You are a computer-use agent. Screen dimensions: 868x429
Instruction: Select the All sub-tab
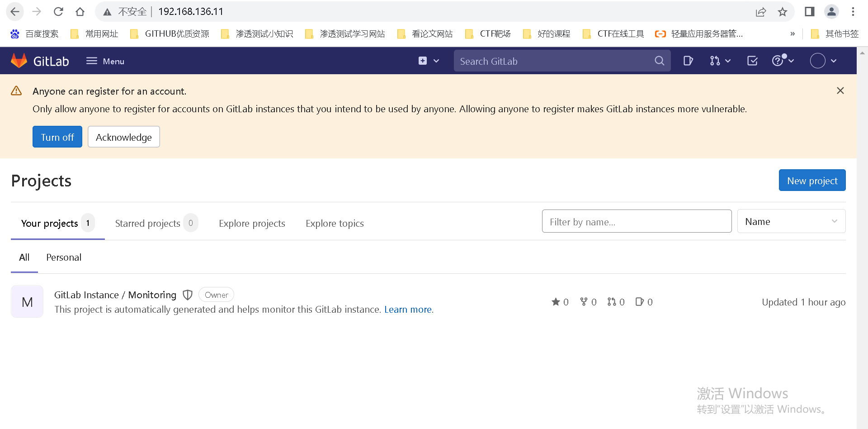click(x=24, y=257)
